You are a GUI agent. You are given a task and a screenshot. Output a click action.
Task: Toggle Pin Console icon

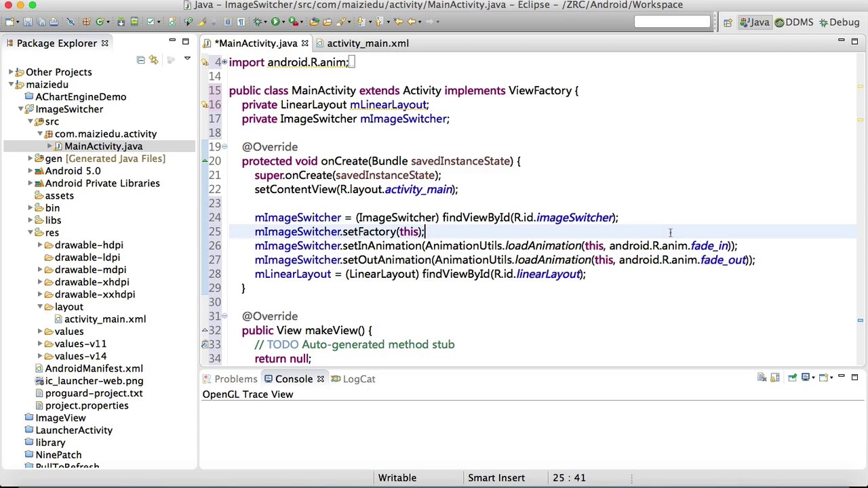click(x=792, y=378)
